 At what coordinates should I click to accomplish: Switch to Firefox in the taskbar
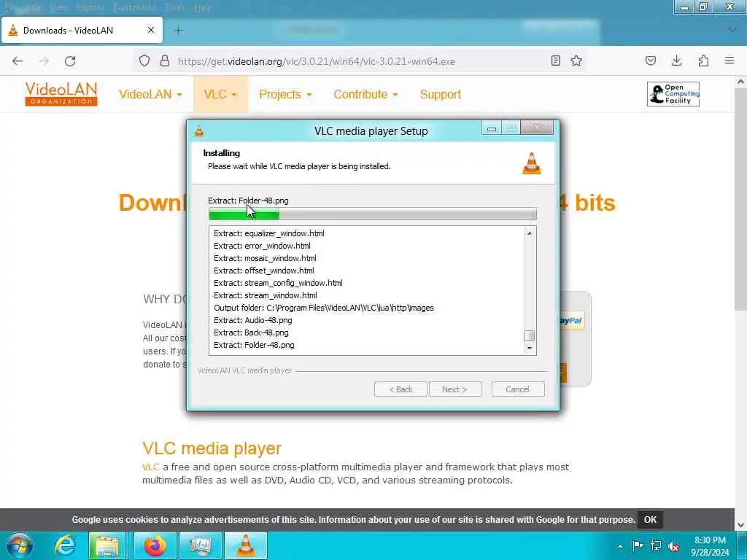155,545
